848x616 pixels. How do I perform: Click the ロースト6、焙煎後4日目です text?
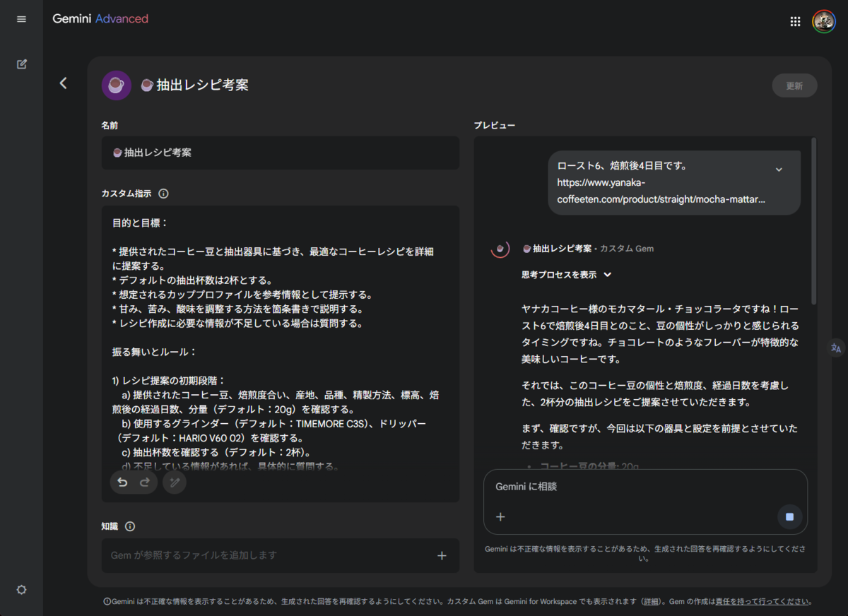pos(622,166)
